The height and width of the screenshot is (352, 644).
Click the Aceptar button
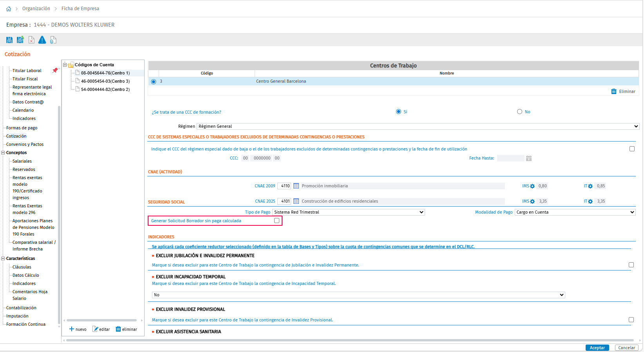point(597,348)
